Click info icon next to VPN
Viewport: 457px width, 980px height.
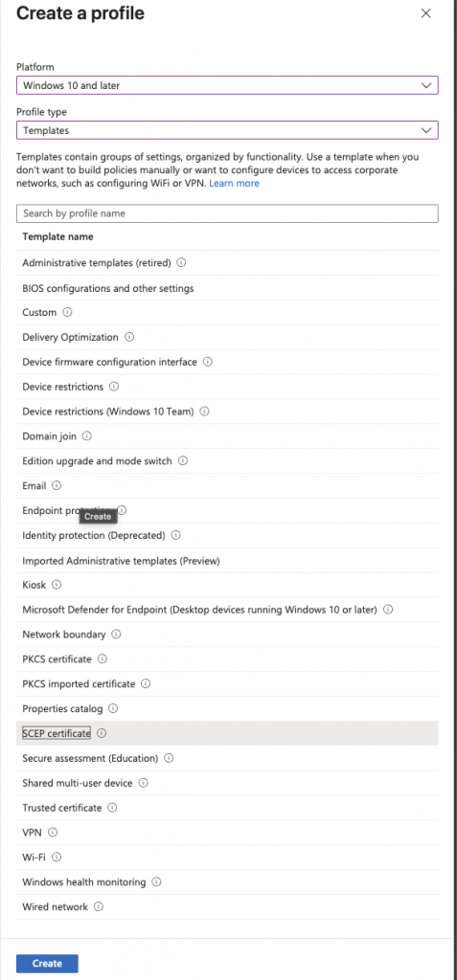53,833
